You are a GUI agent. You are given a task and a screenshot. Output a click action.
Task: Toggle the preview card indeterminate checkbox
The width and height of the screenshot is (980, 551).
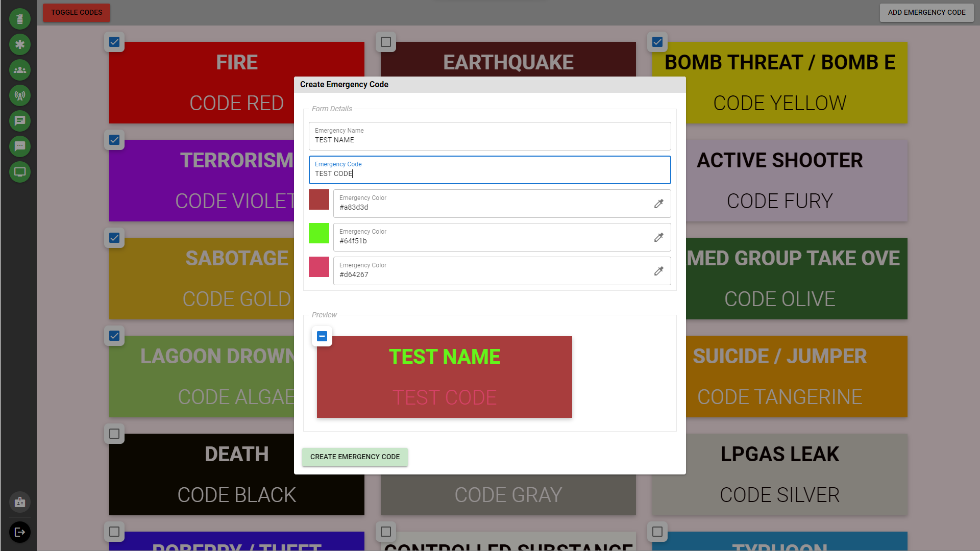coord(322,336)
